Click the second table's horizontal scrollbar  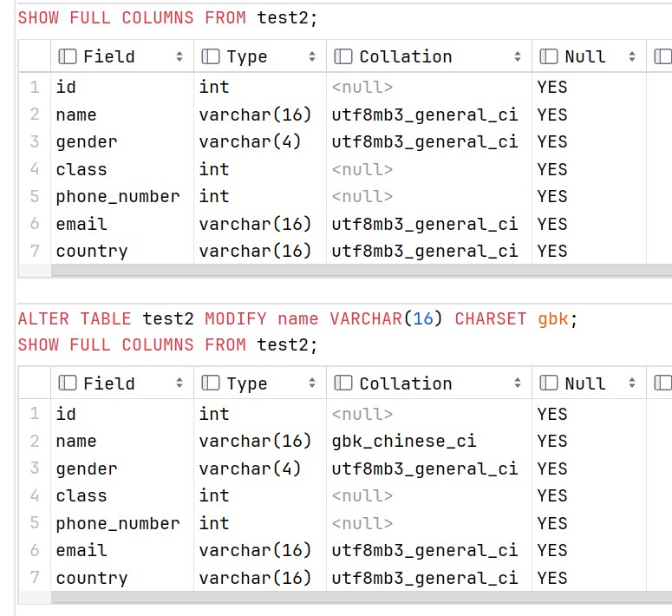point(362,597)
